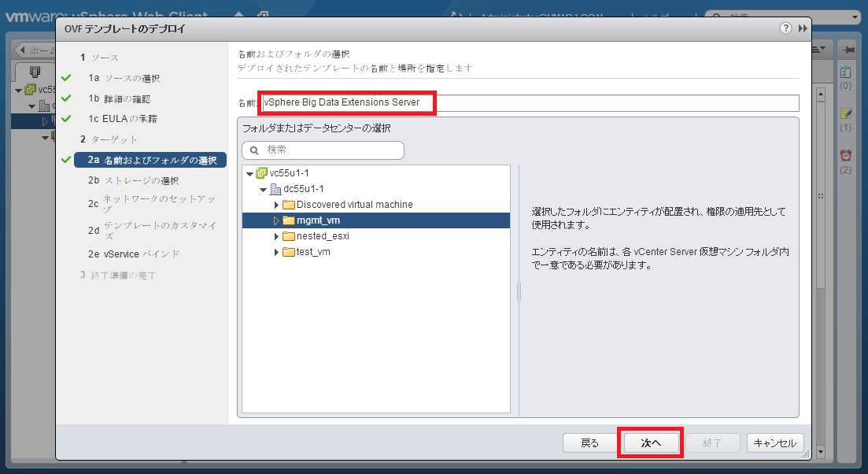
Task: Select step 2b ストレージの選択
Action: tap(134, 180)
